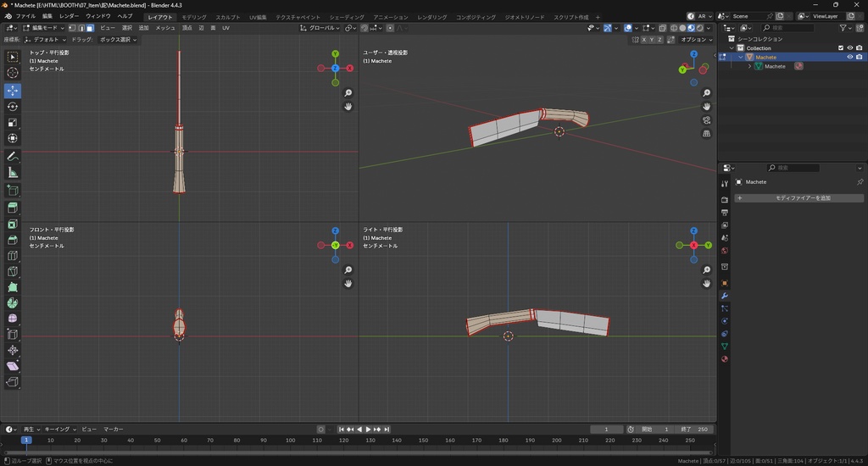Screen dimensions: 868x466
Task: Select the Extrude Region tool
Action: [12, 208]
